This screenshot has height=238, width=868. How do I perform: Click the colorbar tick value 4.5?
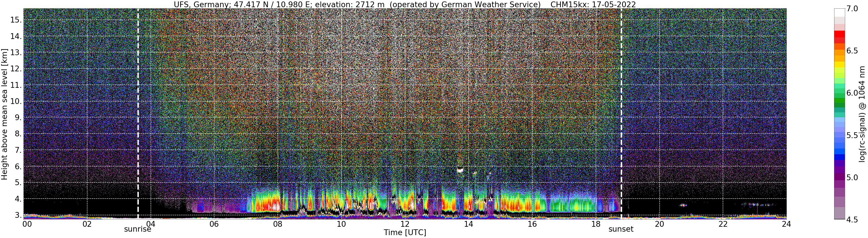coord(852,220)
